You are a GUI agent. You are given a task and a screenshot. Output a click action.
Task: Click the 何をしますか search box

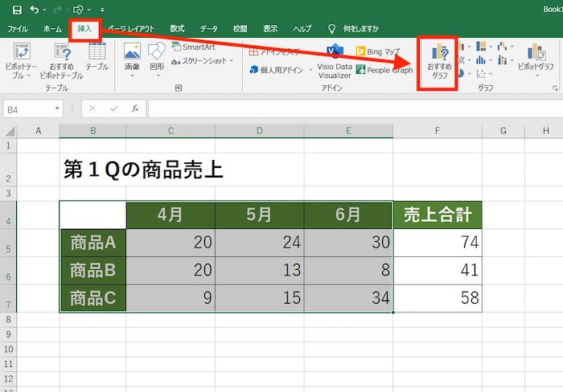pos(360,29)
